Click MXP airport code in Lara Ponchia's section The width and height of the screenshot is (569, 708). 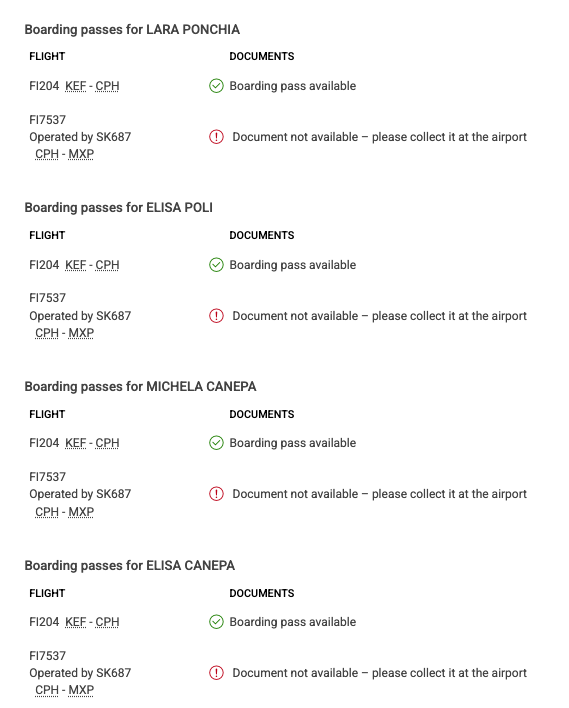coord(81,154)
